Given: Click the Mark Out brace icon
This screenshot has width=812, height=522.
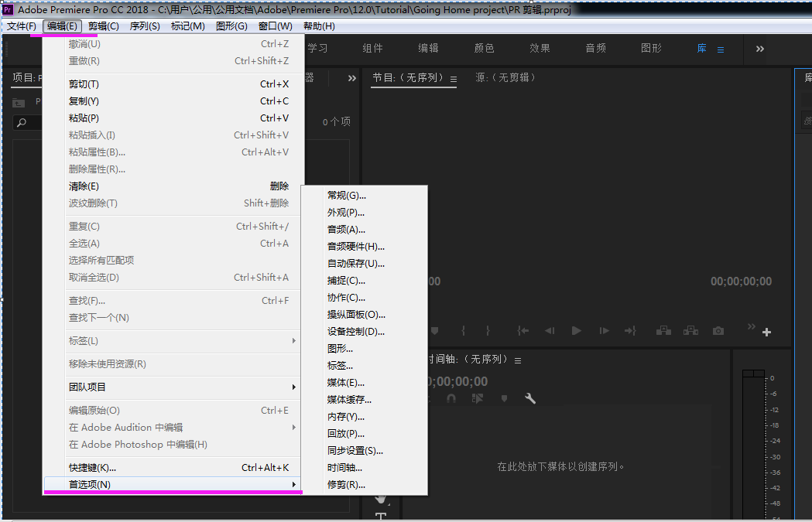Looking at the screenshot, I should (488, 330).
